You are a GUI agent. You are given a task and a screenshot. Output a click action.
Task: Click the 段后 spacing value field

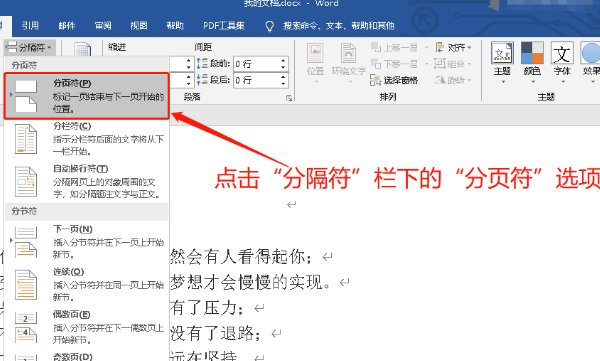(256, 80)
